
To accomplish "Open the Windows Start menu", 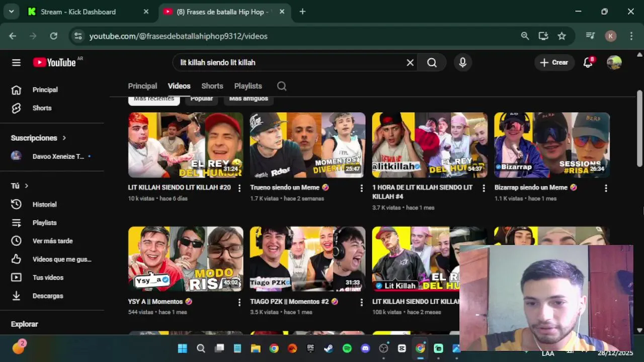I will tap(182, 348).
